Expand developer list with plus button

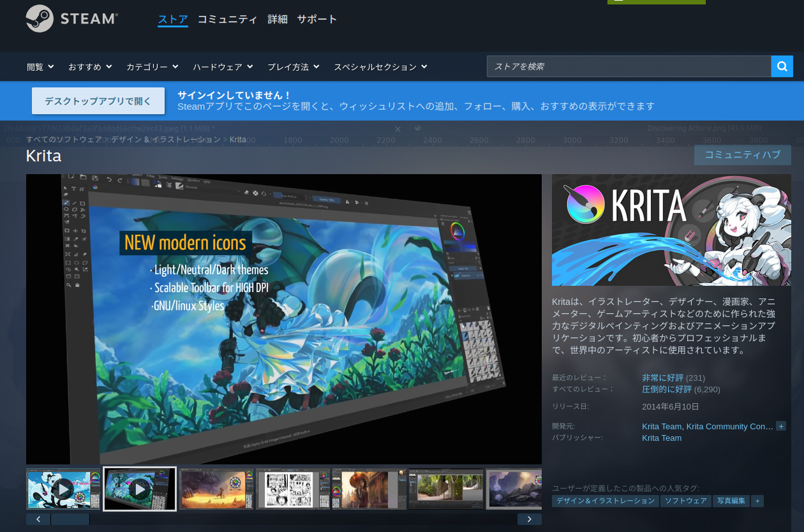(781, 426)
